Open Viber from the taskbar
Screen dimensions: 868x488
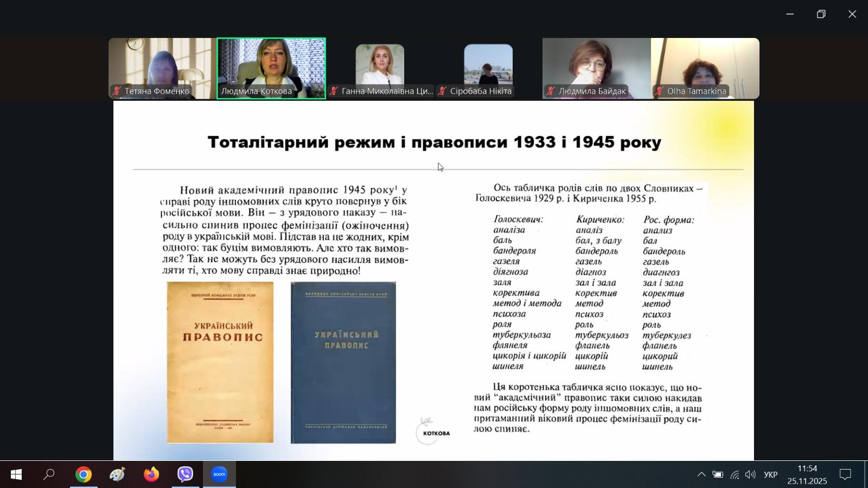coord(185,475)
